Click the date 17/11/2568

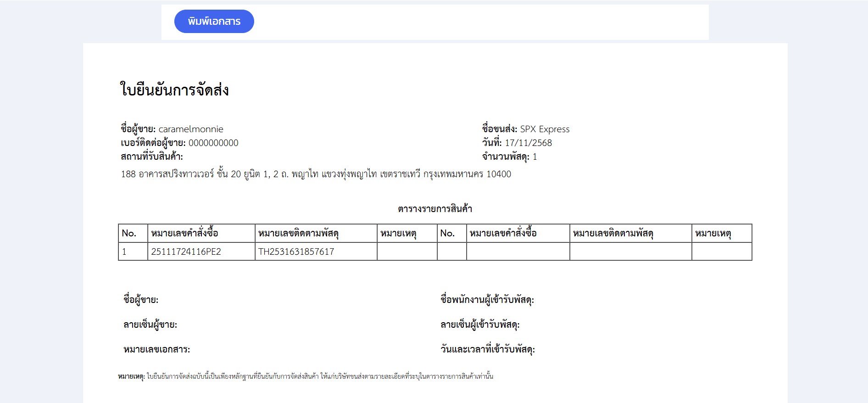tap(528, 143)
